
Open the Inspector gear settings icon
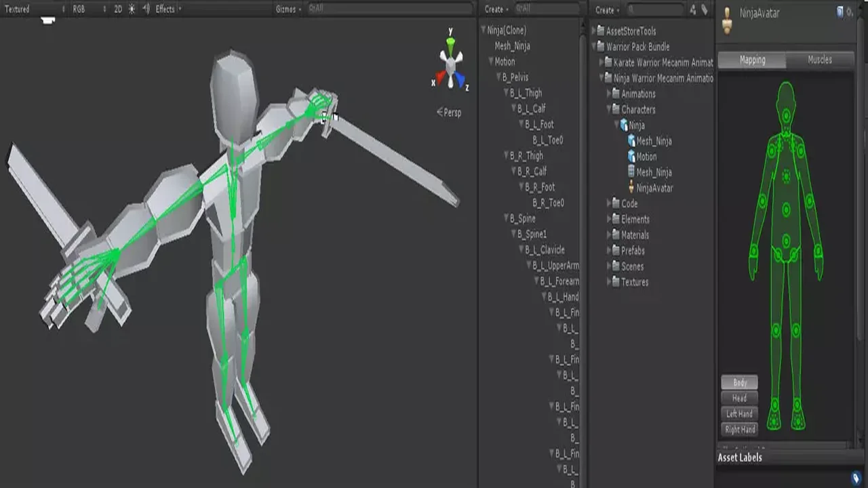[x=850, y=12]
